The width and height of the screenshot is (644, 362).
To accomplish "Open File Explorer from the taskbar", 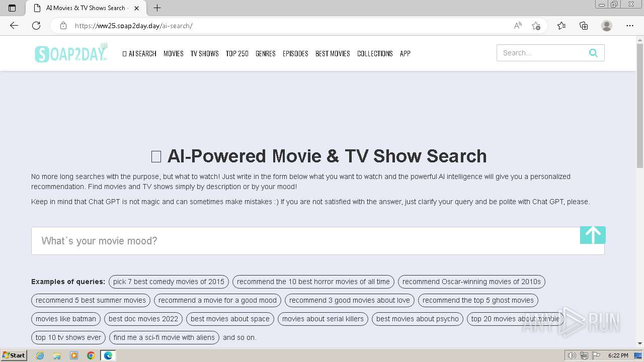I will coord(57,355).
